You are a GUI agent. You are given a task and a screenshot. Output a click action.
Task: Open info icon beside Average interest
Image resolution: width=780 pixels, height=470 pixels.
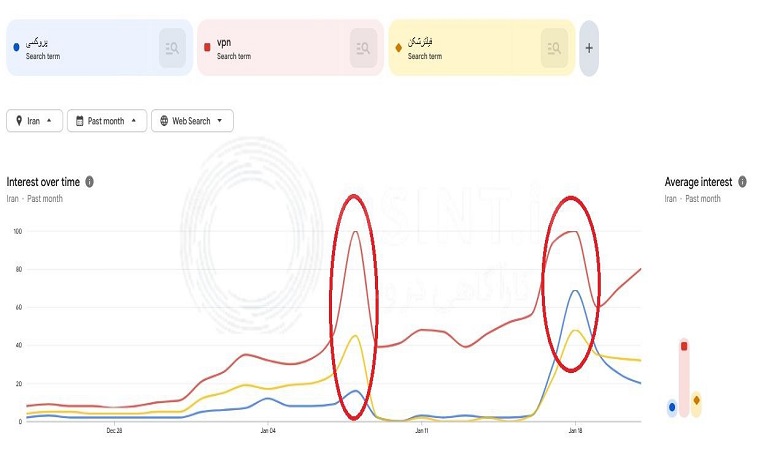click(x=742, y=182)
